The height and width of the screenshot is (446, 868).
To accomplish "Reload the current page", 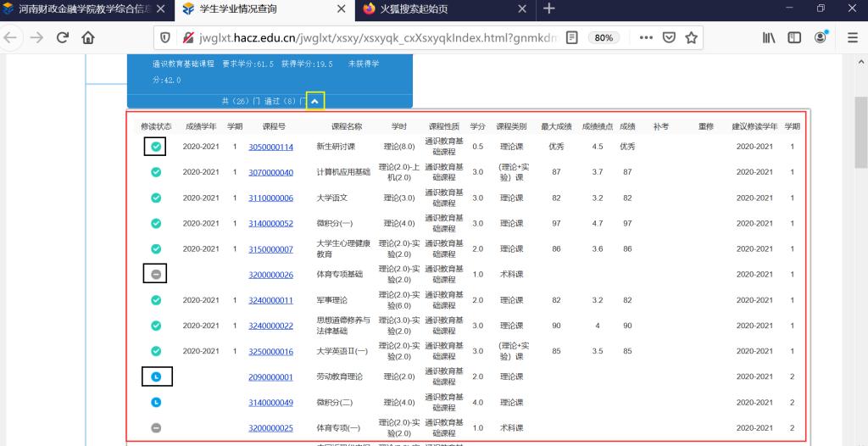I will [63, 37].
